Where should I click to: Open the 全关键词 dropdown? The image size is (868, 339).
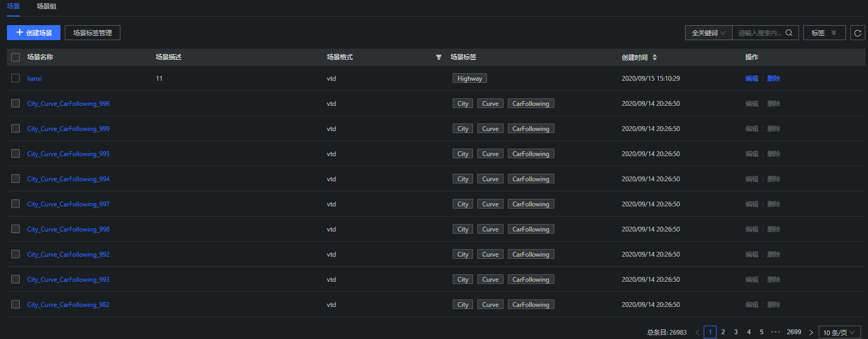pyautogui.click(x=709, y=33)
